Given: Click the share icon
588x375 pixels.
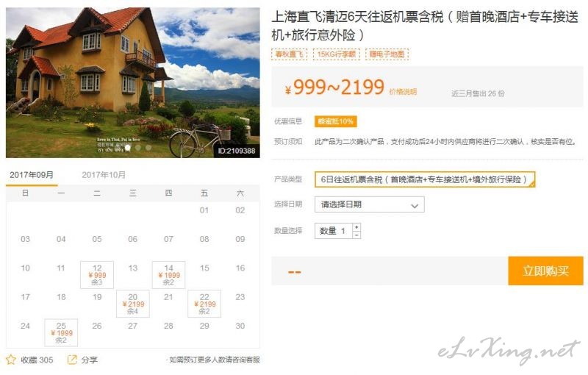Looking at the screenshot, I should (72, 360).
